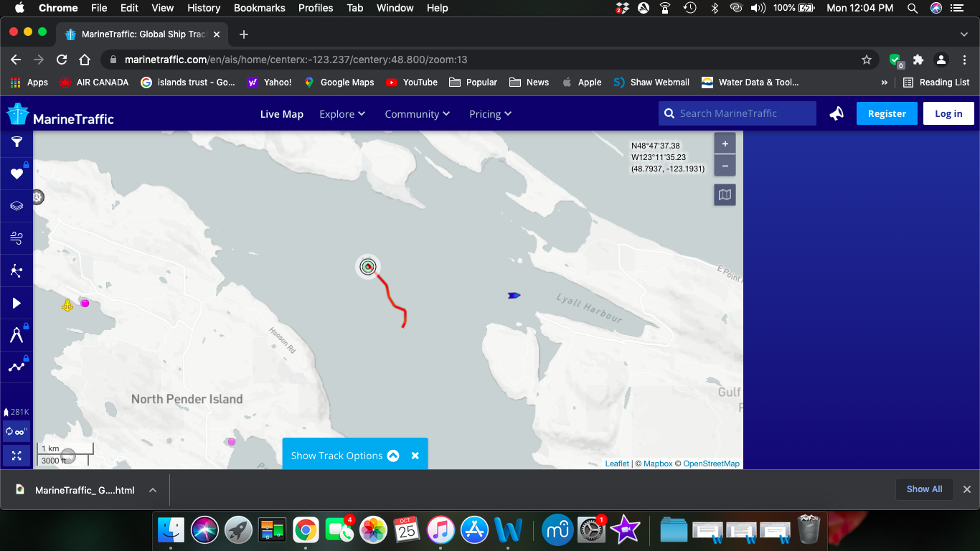980x551 pixels.
Task: Click the Register button
Action: (887, 113)
